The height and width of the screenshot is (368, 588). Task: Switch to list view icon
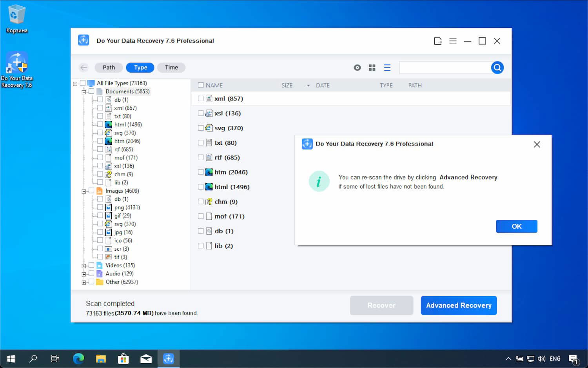pos(387,67)
